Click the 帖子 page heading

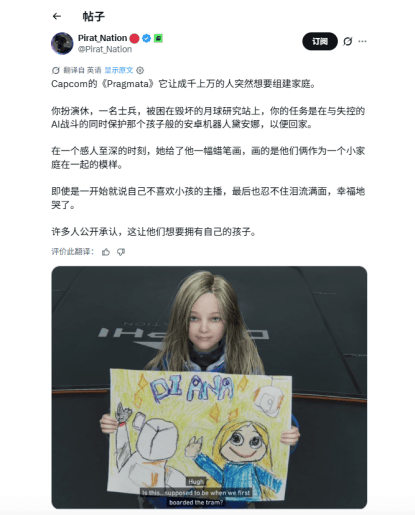pyautogui.click(x=93, y=16)
